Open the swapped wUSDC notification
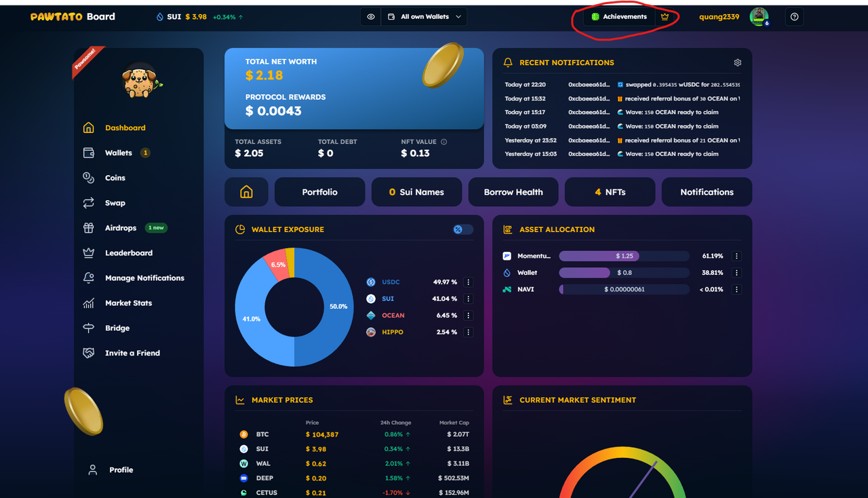The width and height of the screenshot is (868, 498). coord(622,85)
